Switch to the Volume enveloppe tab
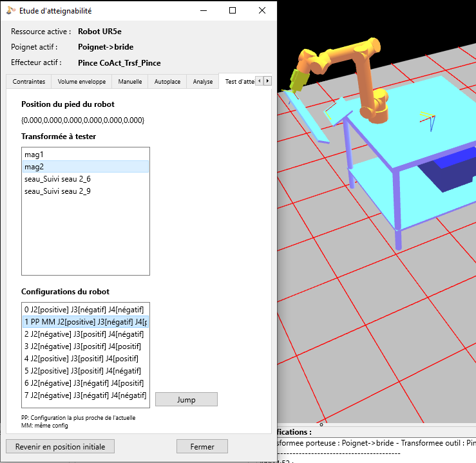The height and width of the screenshot is (463, 476). click(x=81, y=82)
